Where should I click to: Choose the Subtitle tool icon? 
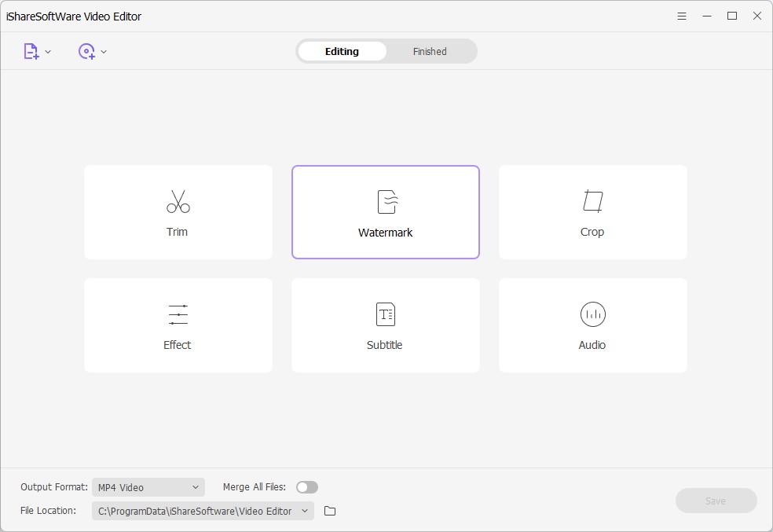coord(385,314)
